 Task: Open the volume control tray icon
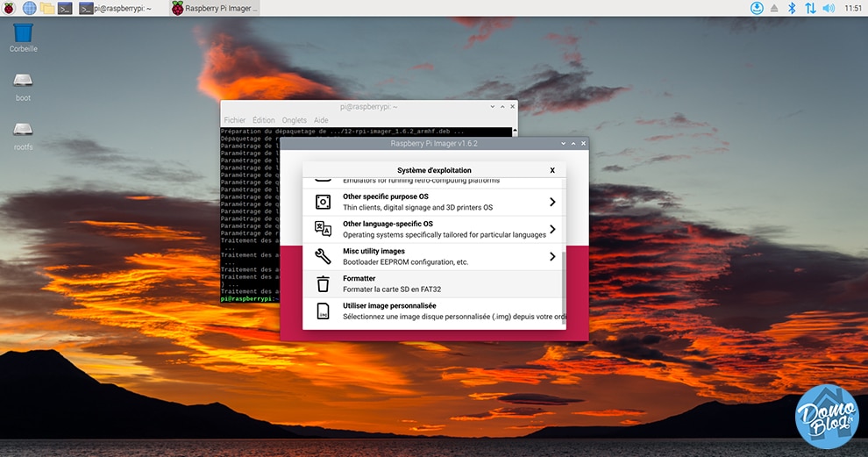point(829,8)
